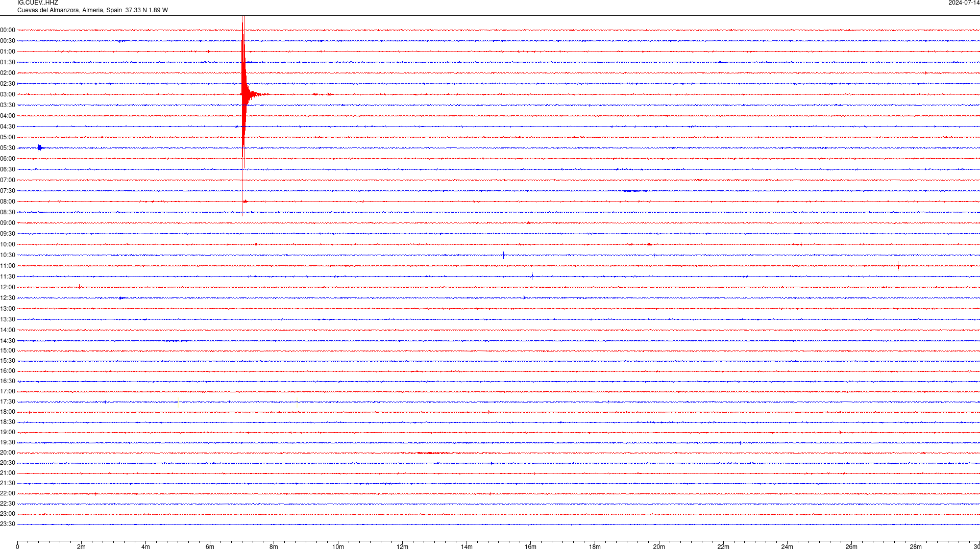Select the 08:00 time row label
Screen dimensions: 980x551
click(8, 202)
